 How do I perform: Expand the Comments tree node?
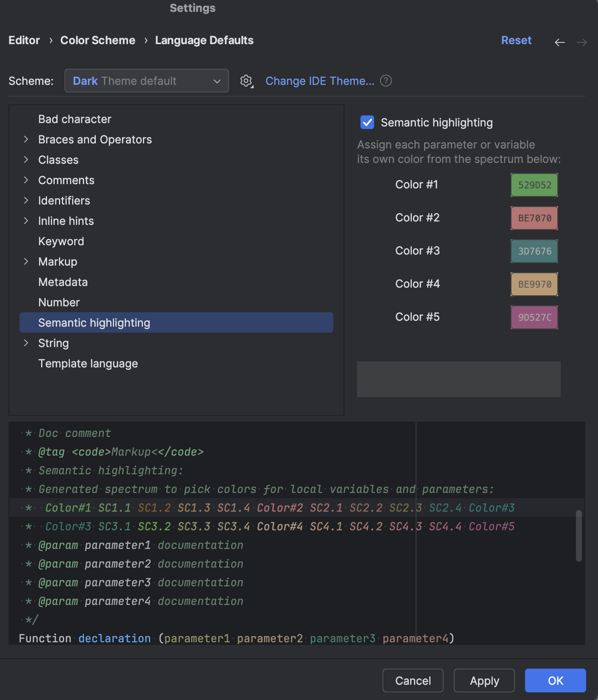click(26, 180)
